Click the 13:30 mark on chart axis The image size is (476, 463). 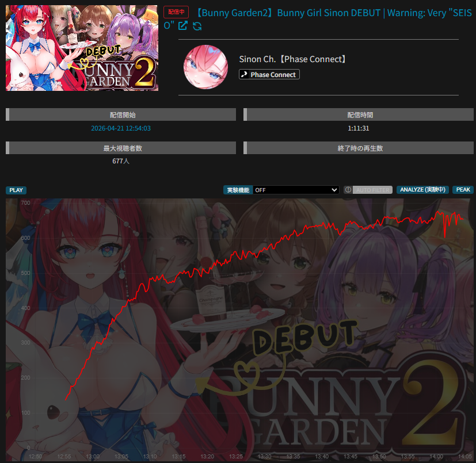264,456
